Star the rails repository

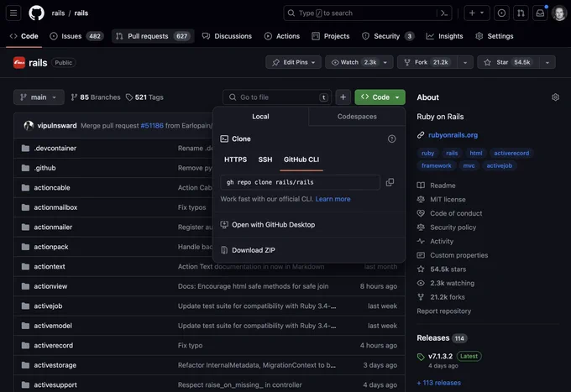[508, 62]
